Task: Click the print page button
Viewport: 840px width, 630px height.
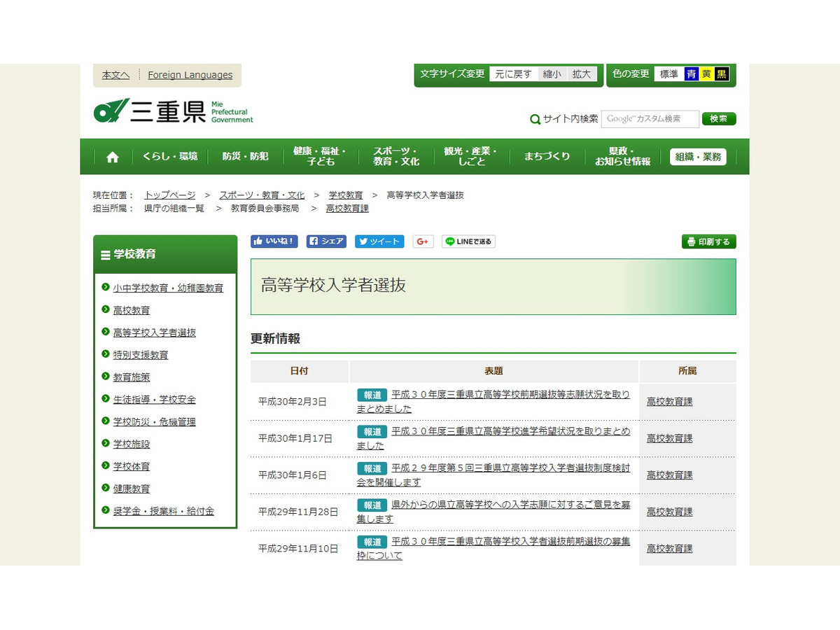Action: click(x=708, y=241)
